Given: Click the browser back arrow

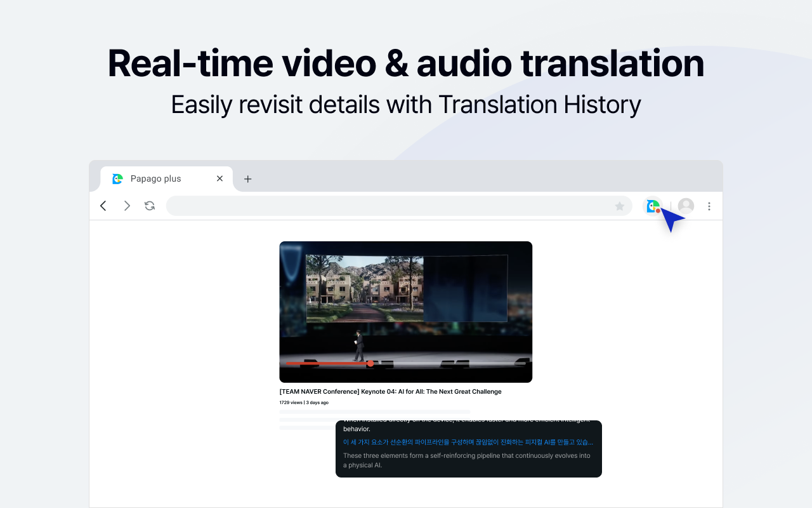Looking at the screenshot, I should tap(103, 206).
